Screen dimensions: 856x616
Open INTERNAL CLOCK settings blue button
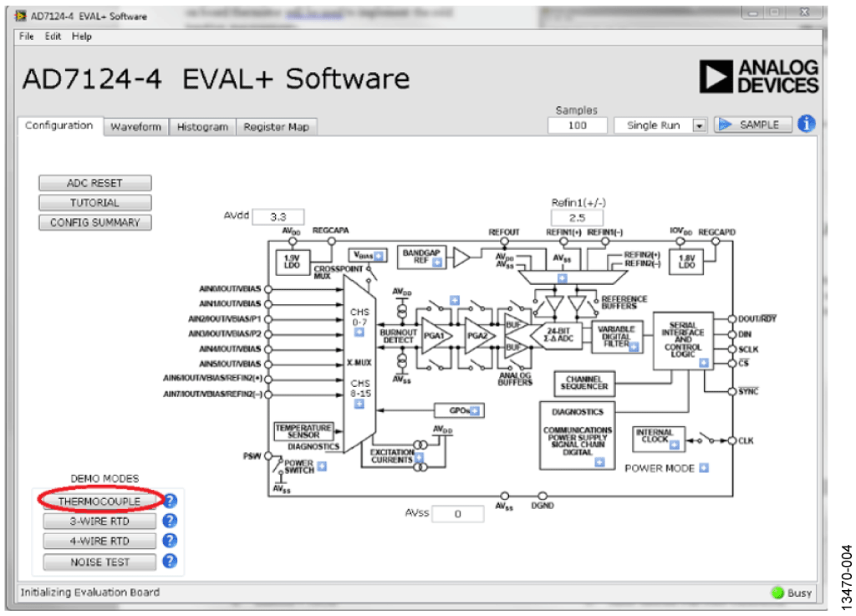tap(675, 445)
